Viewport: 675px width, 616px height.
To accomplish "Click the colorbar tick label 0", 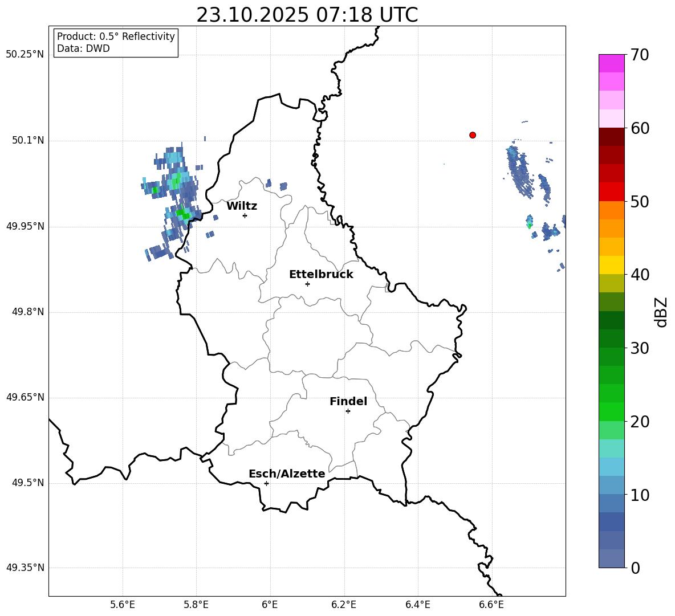I will click(x=636, y=568).
